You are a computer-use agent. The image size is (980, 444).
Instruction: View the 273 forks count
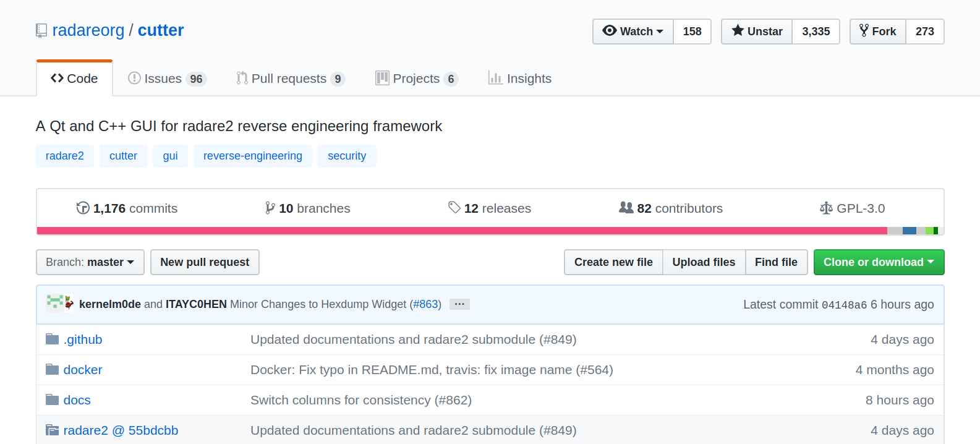[x=925, y=32]
